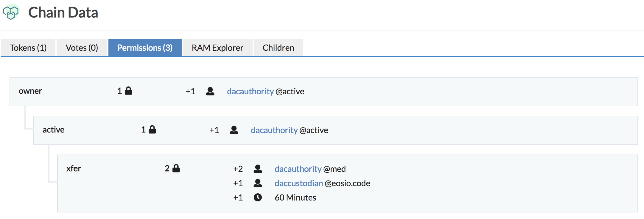Open dacauthority link in owner row
Viewport: 644px width, 219px height.
pos(250,91)
